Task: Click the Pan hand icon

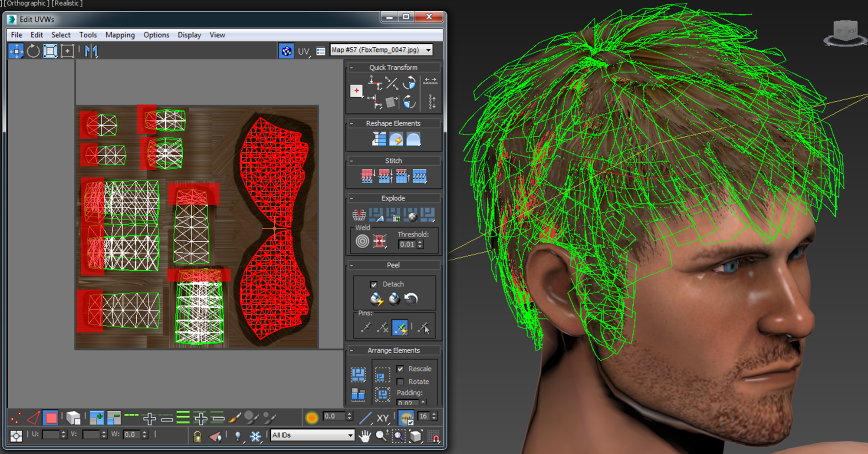Action: click(365, 436)
